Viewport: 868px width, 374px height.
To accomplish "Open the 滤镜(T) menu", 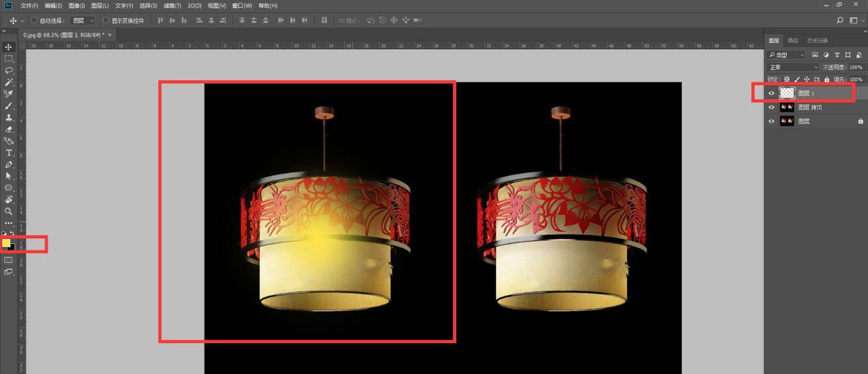I will (173, 5).
